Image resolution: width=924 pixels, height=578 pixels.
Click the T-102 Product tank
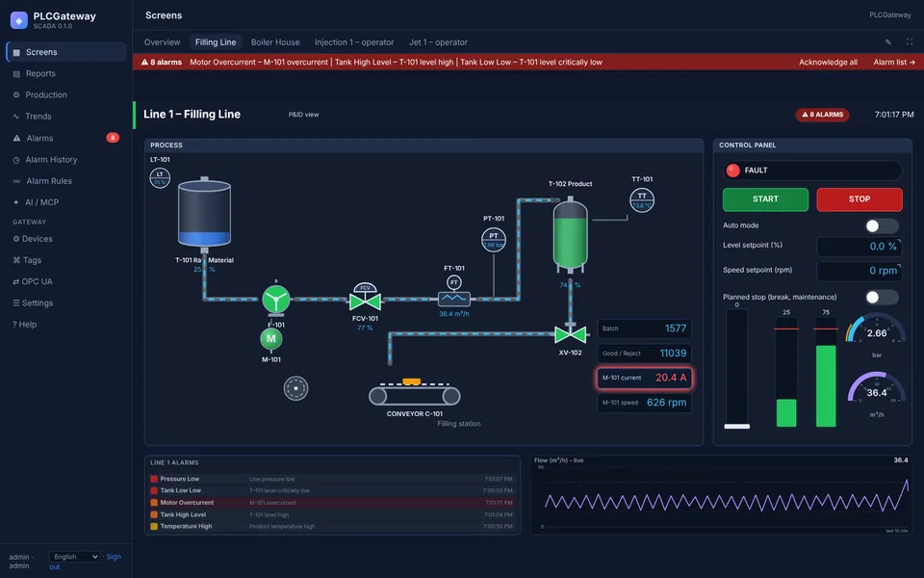point(570,235)
